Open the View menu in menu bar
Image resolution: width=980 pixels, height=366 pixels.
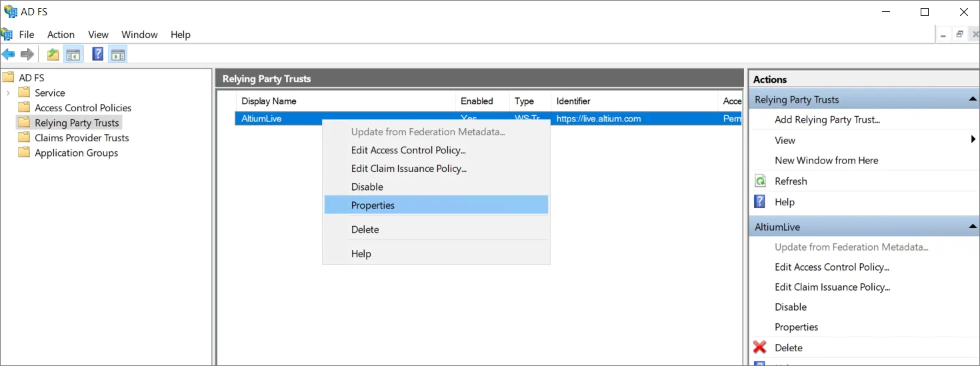point(98,35)
